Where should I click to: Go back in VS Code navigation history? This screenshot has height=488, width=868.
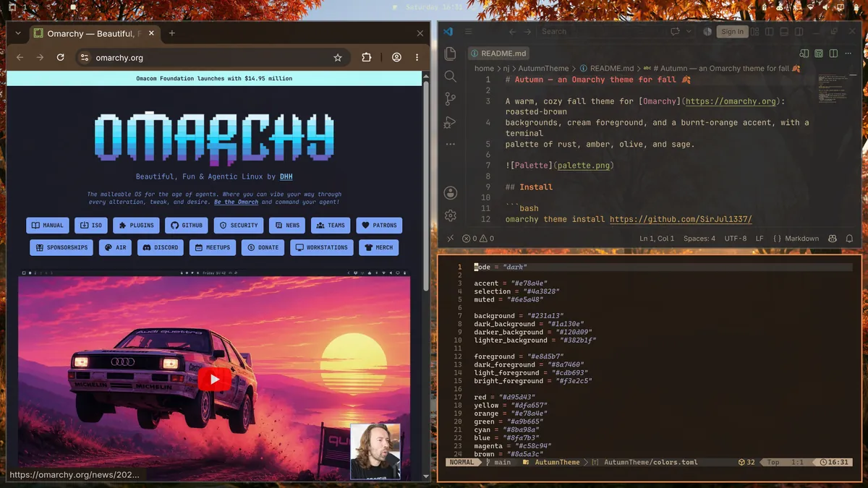click(x=512, y=32)
